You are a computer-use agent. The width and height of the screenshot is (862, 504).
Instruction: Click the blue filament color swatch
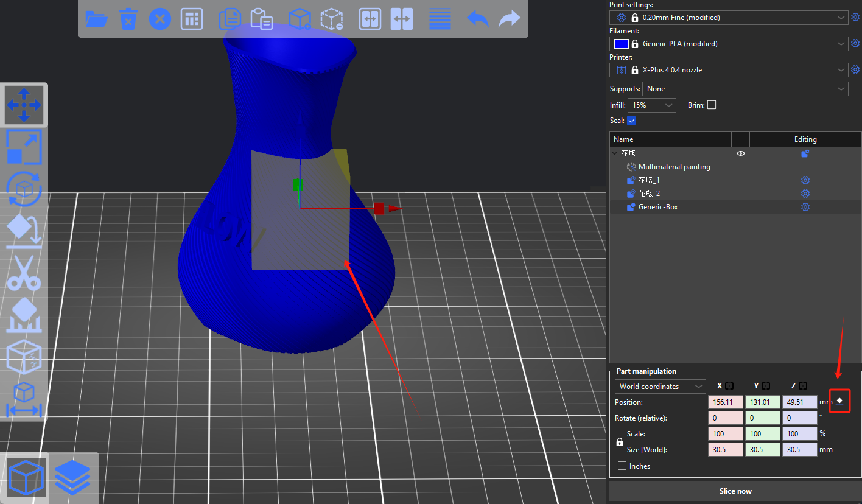pos(621,44)
